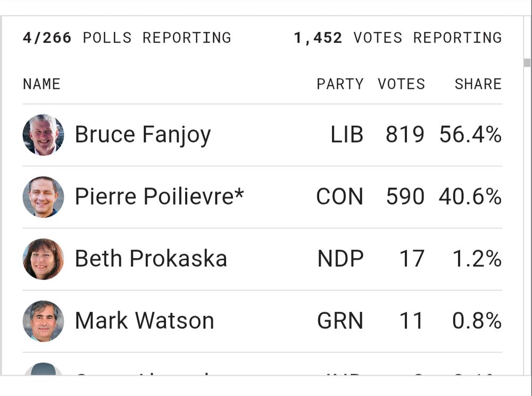
Task: Click the VOTES column header
Action: 401,84
